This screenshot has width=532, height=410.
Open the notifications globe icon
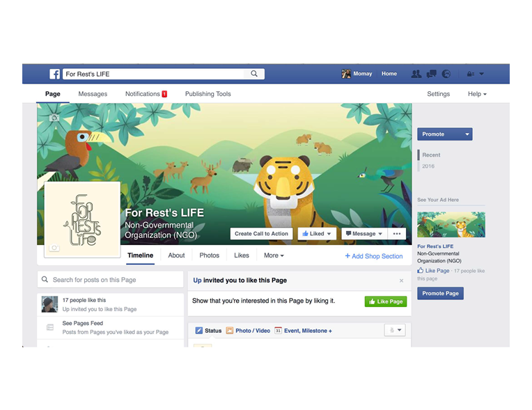pos(446,74)
